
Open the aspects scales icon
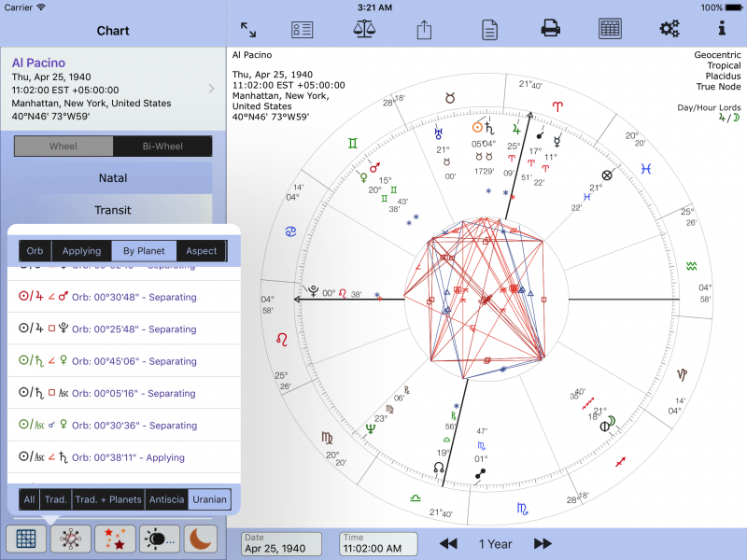[x=363, y=29]
